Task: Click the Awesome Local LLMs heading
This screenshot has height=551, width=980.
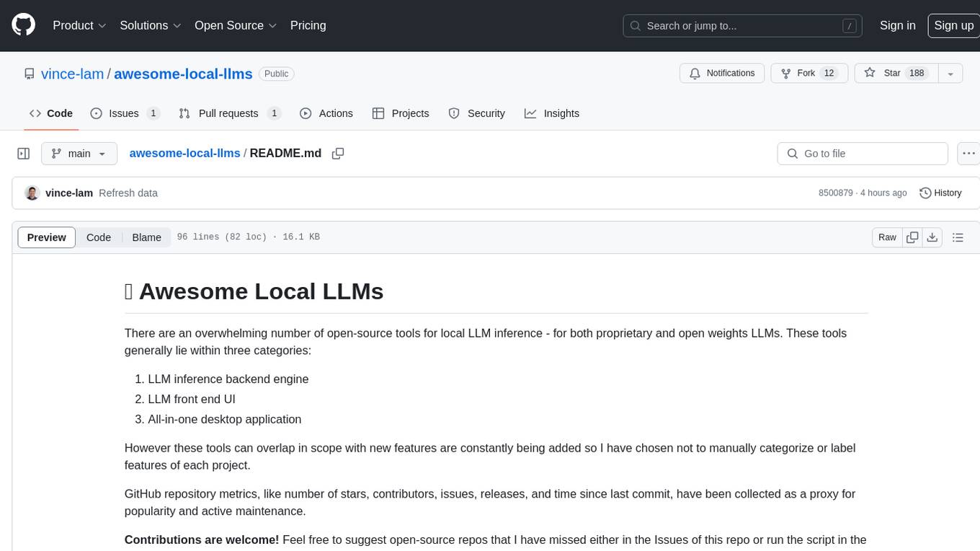Action: coord(254,291)
